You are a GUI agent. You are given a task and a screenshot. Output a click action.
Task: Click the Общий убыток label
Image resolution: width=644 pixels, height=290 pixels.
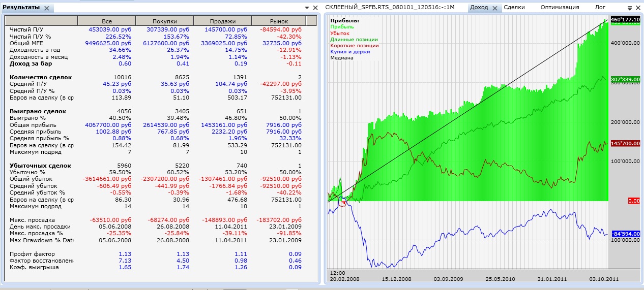click(31, 179)
